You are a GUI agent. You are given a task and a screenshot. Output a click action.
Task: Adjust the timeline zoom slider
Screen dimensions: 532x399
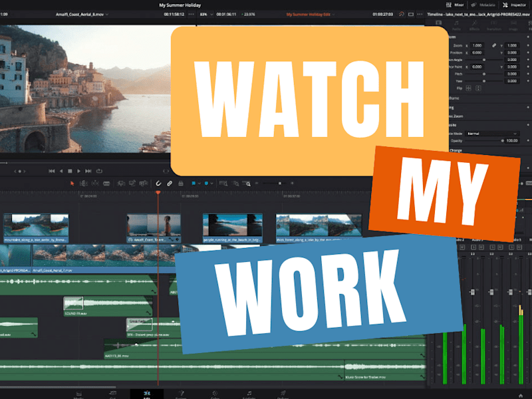tap(275, 184)
